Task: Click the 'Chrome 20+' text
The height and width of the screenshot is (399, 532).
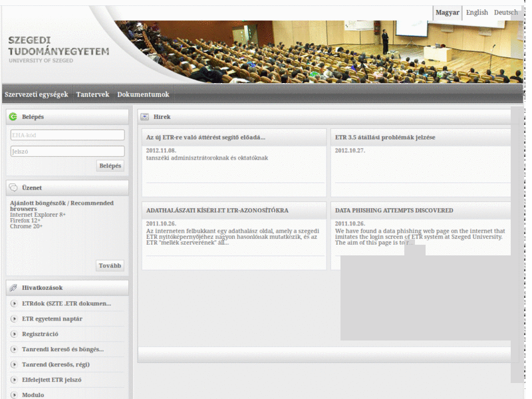Action: [x=26, y=226]
